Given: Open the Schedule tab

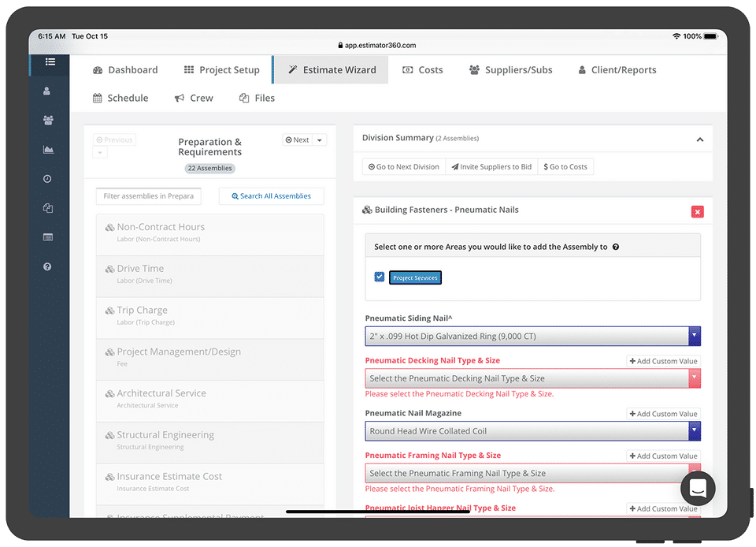Looking at the screenshot, I should (x=120, y=98).
